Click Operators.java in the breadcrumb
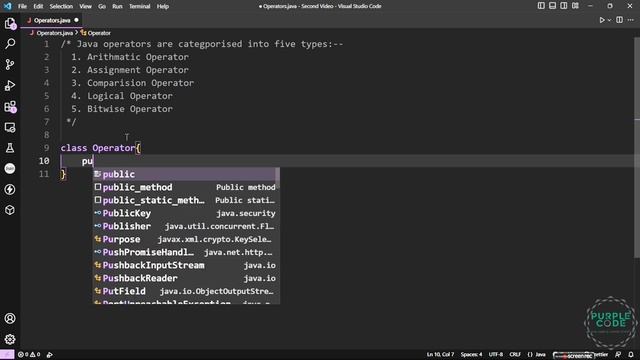This screenshot has width=640, height=360. pyautogui.click(x=55, y=33)
